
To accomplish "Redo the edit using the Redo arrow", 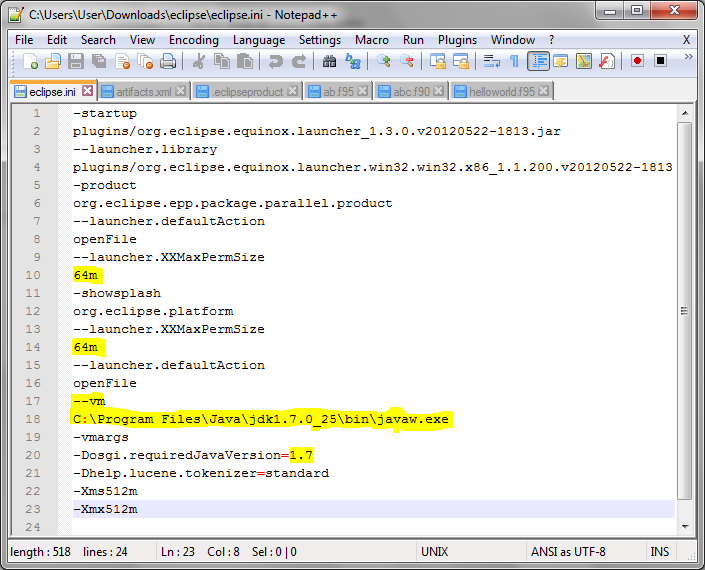I will click(299, 61).
